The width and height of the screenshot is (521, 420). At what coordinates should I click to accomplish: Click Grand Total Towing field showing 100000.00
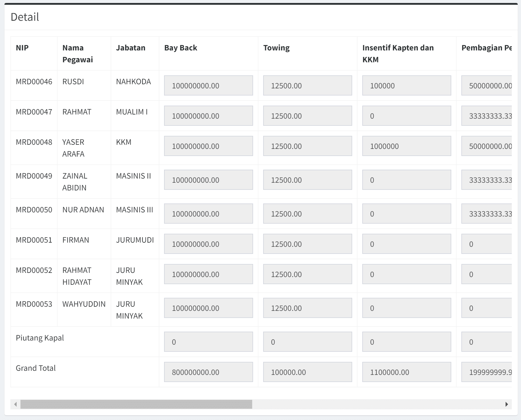pyautogui.click(x=307, y=372)
